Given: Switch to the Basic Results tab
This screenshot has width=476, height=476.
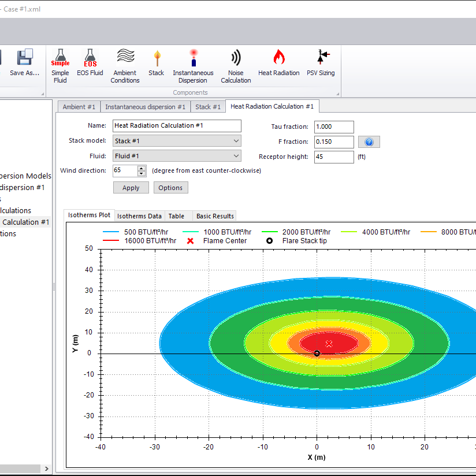Looking at the screenshot, I should (x=215, y=216).
